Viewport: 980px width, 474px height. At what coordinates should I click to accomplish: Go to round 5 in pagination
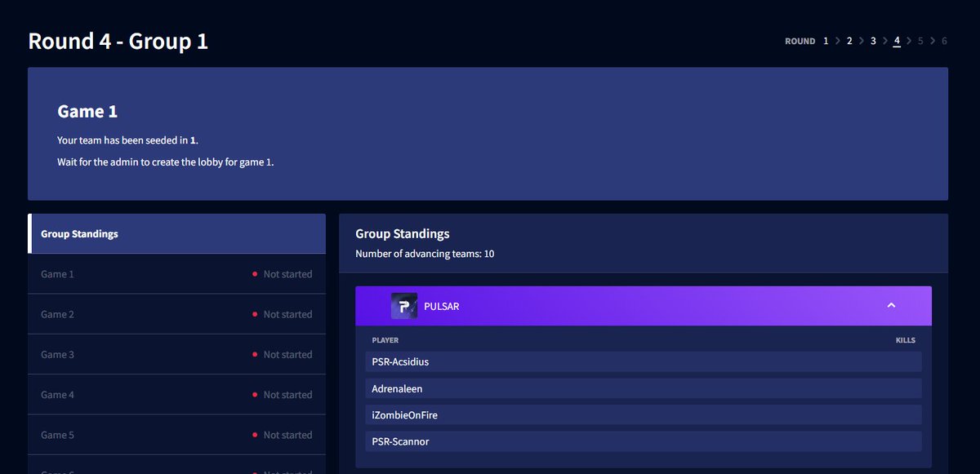(x=920, y=41)
